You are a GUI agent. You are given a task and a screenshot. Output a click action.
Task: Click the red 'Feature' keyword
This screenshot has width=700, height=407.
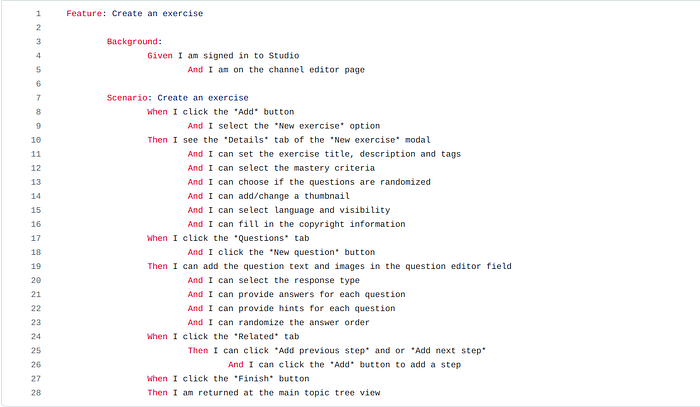(x=84, y=13)
